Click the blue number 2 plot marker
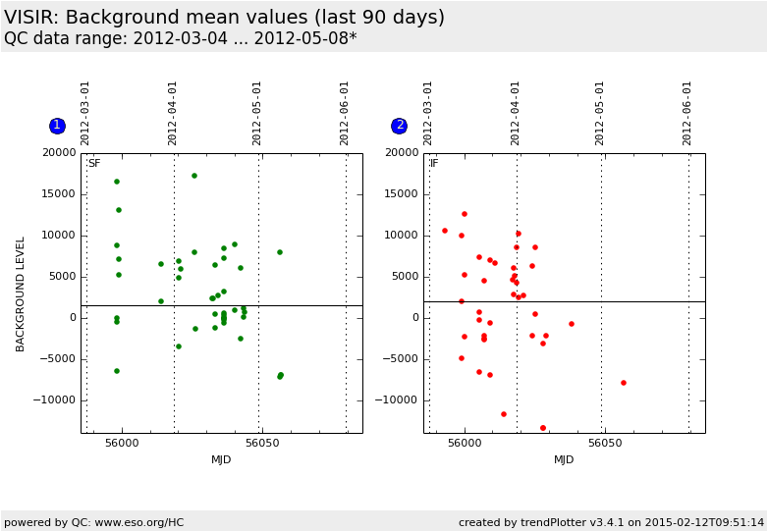Image resolution: width=768 pixels, height=532 pixels. pos(399,126)
